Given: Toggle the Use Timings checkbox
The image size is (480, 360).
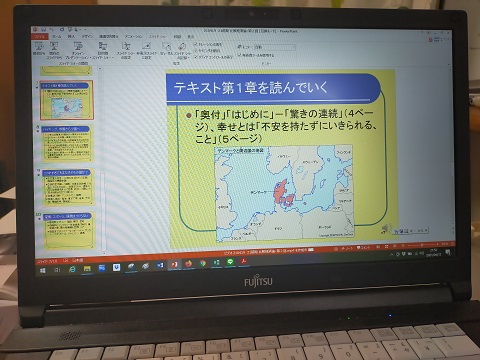Looking at the screenshot, I should tap(195, 51).
